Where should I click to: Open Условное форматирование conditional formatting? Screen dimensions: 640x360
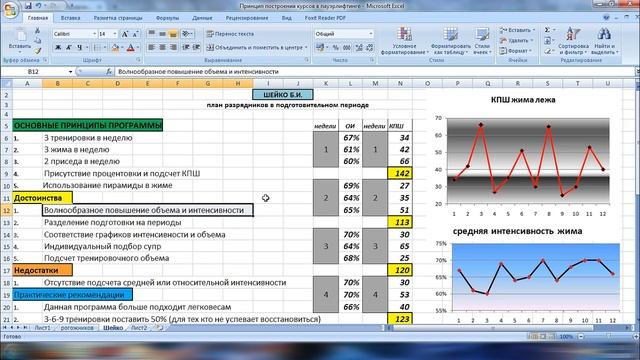(404, 41)
